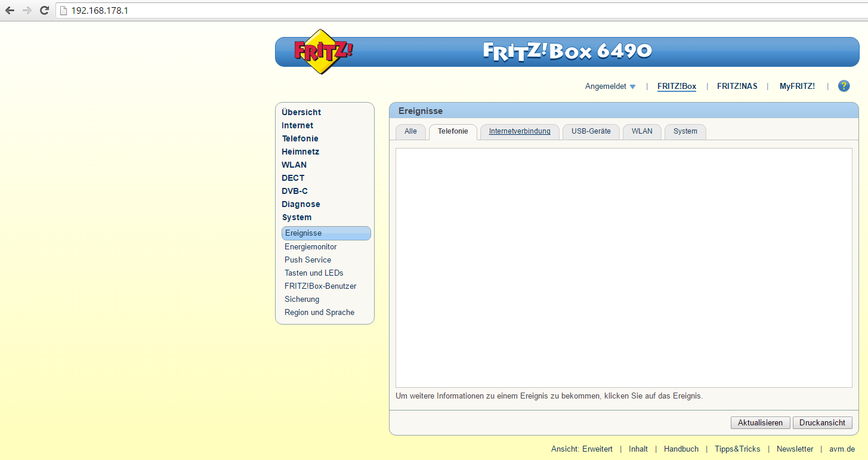Open Tipps&Tricks footer link
The width and height of the screenshot is (868, 460).
(x=737, y=449)
